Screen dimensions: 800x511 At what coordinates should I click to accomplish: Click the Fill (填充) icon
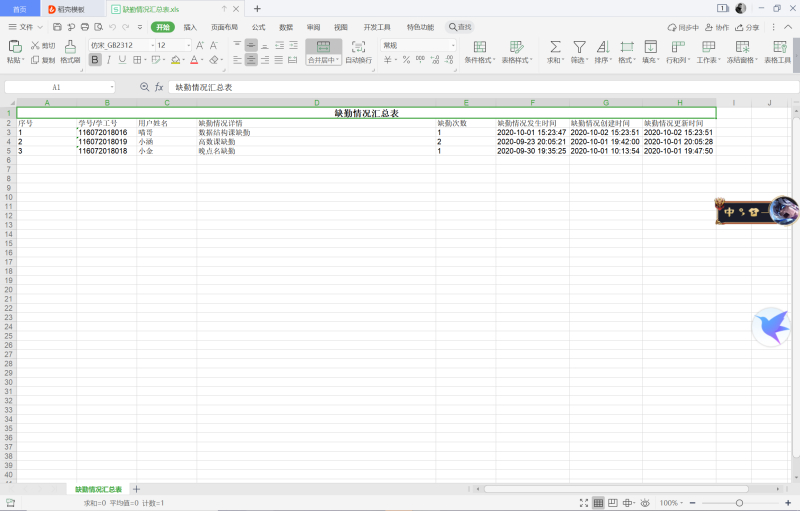651,47
